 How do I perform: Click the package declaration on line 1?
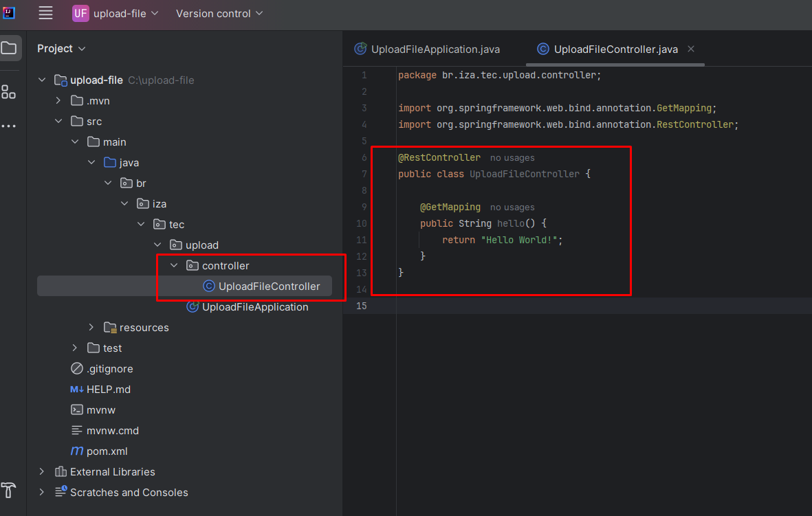tap(499, 75)
